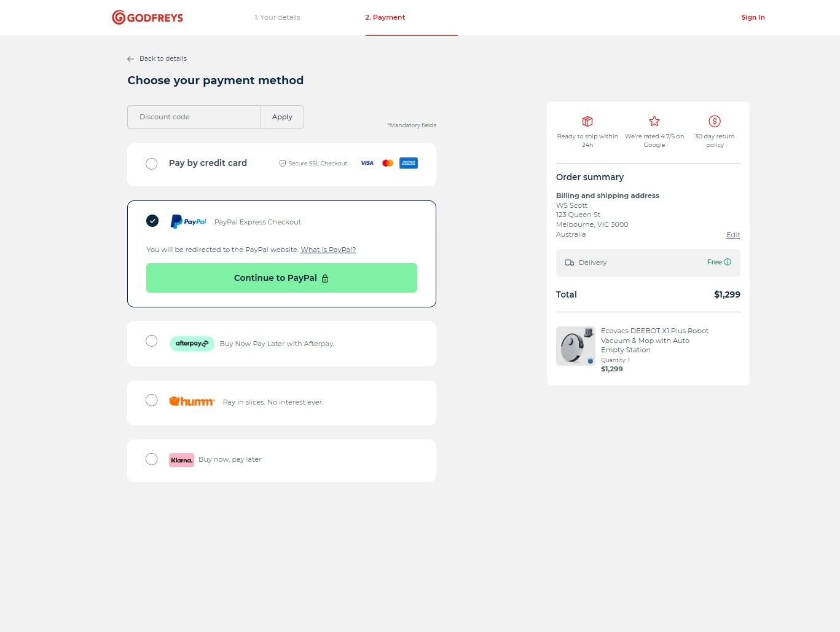Viewport: 840px width, 632px height.
Task: Click Continue to PayPal button
Action: (281, 278)
